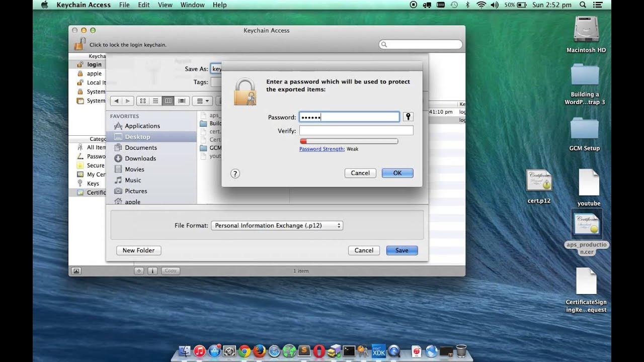Select the youtube file on desktop

point(589,188)
